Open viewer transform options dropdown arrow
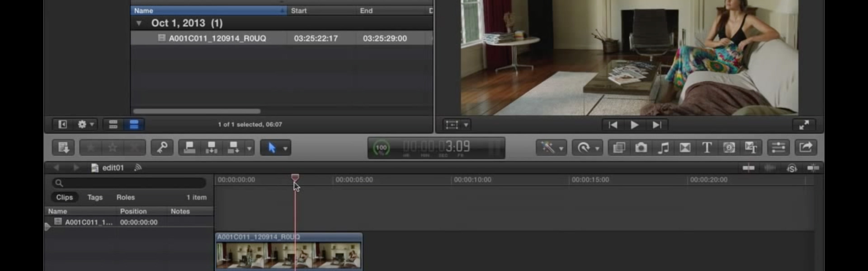The height and width of the screenshot is (271, 868). click(466, 125)
